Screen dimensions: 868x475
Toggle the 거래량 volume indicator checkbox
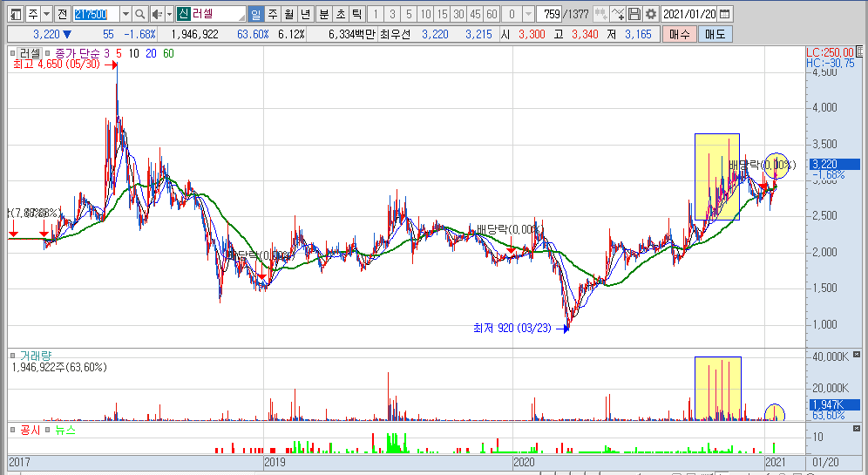pyautogui.click(x=12, y=356)
